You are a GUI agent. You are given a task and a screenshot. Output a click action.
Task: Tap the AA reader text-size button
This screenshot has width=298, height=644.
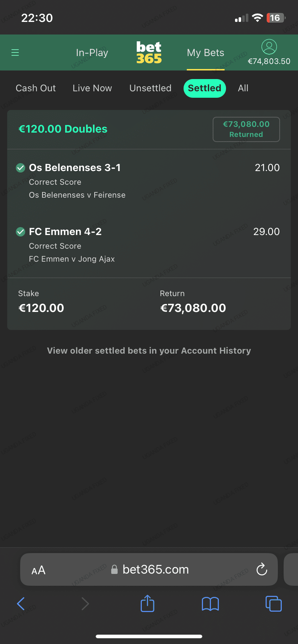tap(39, 570)
